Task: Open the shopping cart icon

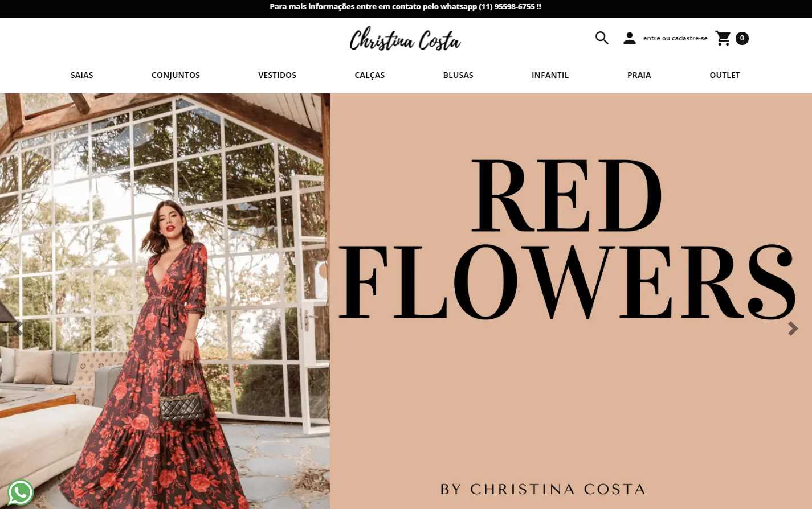Action: 723,38
